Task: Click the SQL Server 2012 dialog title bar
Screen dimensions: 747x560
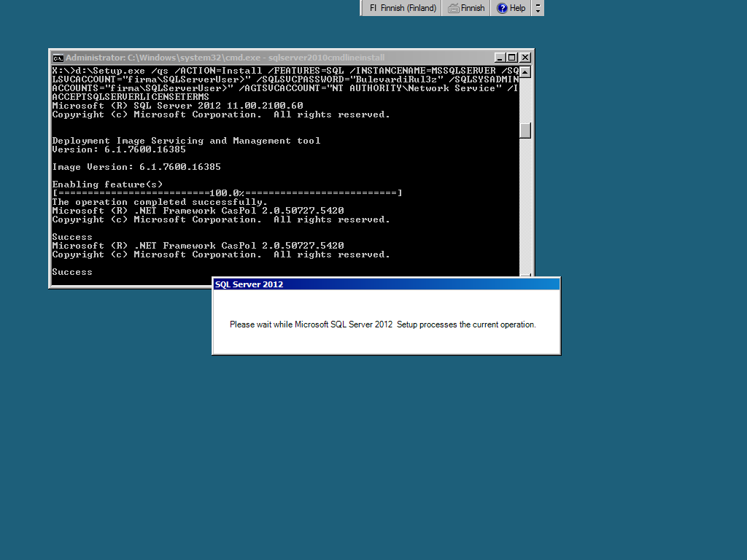Action: 385,284
